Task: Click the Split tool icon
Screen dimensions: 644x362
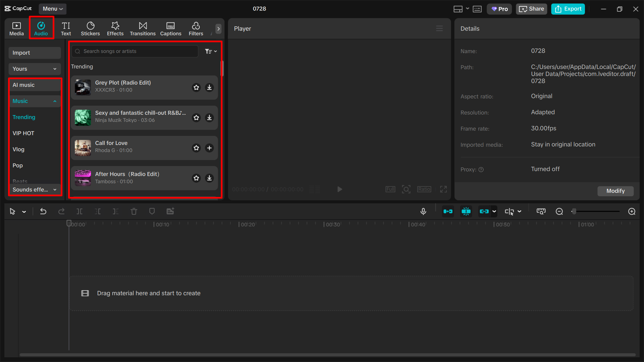Action: pyautogui.click(x=80, y=211)
